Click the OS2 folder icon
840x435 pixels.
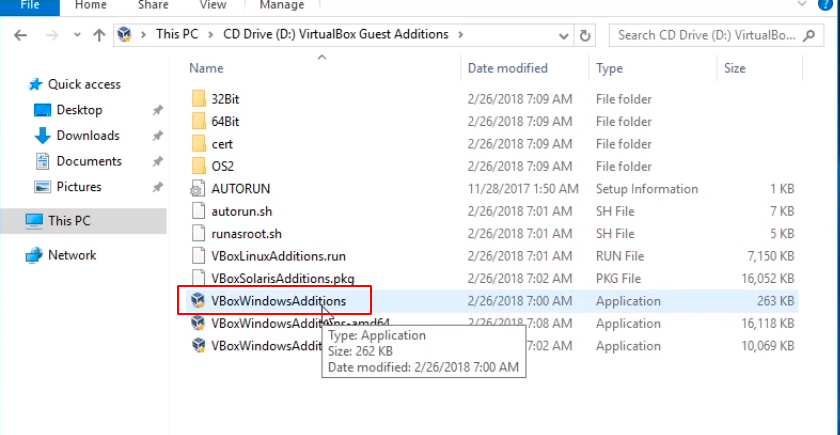(x=198, y=167)
